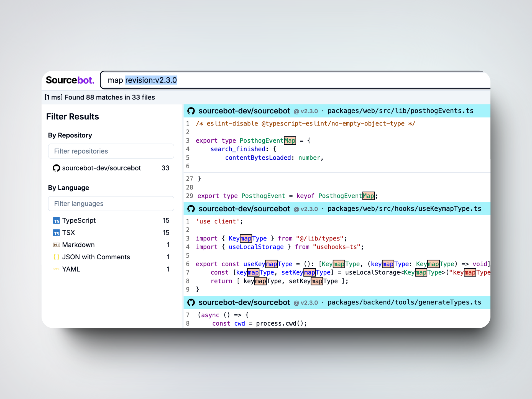Viewport: 532px width, 399px height.
Task: Click the TypeScript language icon
Action: 56,221
